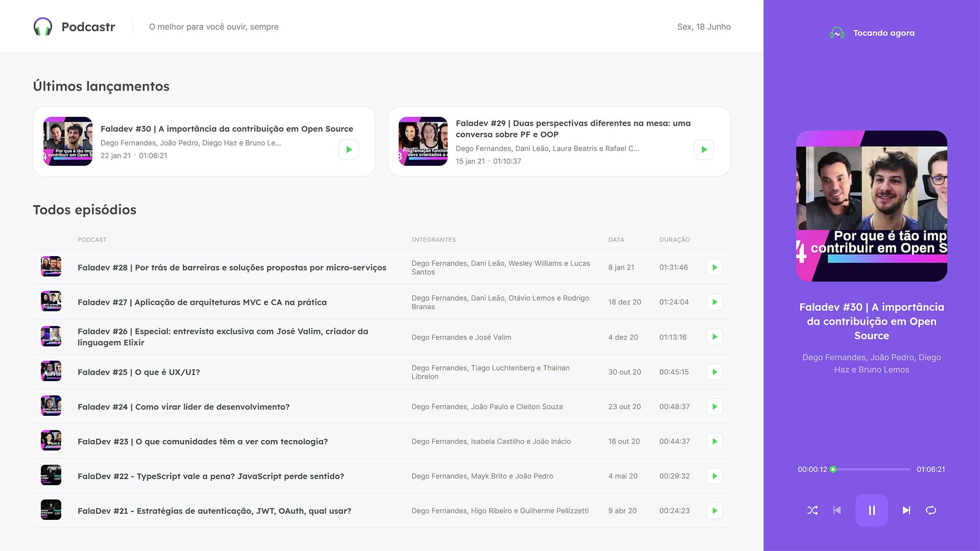Toggle repeat loop in the player

tap(931, 510)
